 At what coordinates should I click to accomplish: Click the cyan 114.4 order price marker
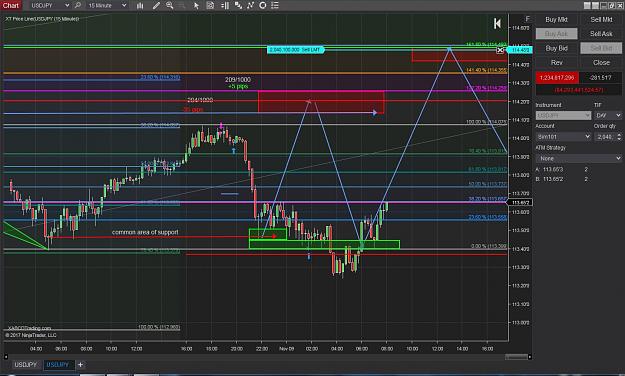[x=520, y=50]
